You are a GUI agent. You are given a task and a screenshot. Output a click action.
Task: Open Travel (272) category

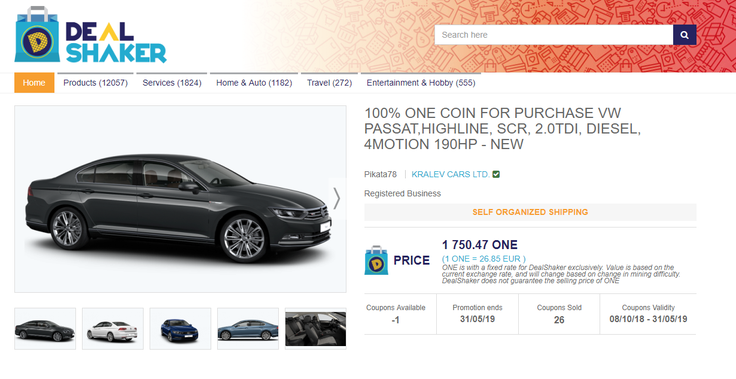(x=329, y=83)
